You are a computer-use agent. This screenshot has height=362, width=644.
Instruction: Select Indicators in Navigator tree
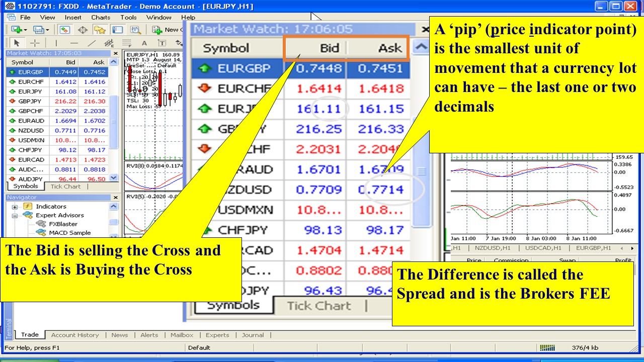[x=51, y=207]
